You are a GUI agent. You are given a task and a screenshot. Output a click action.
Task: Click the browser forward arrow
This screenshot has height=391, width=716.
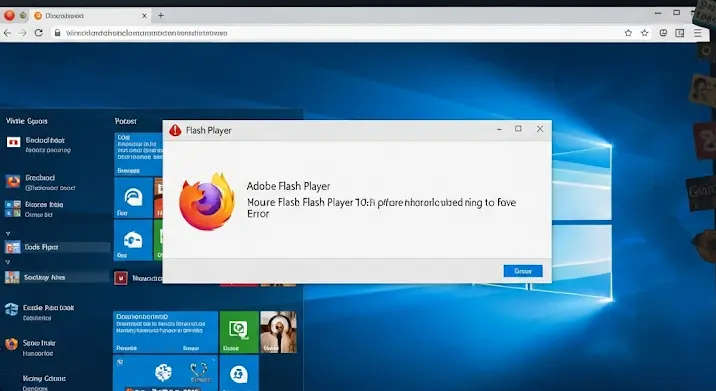pos(22,33)
